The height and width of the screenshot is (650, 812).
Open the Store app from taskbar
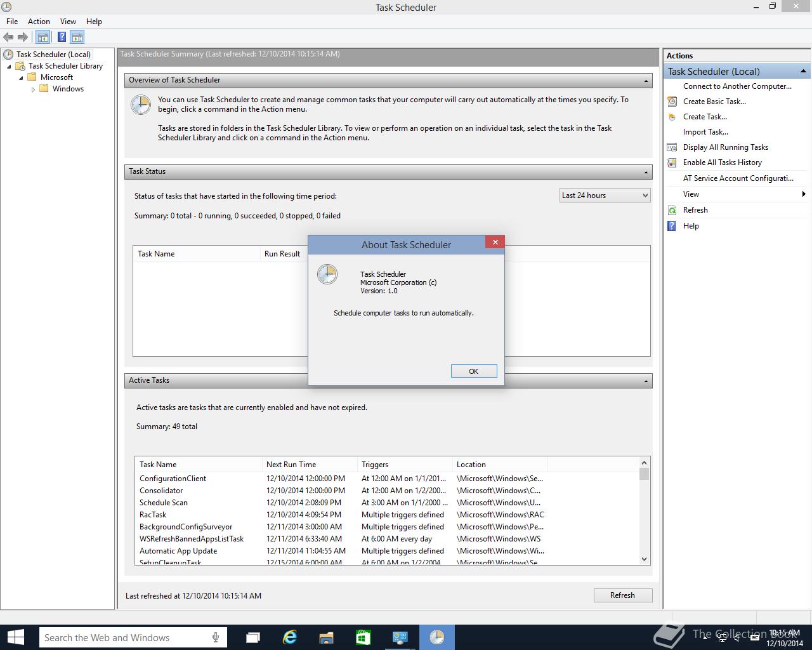[363, 637]
